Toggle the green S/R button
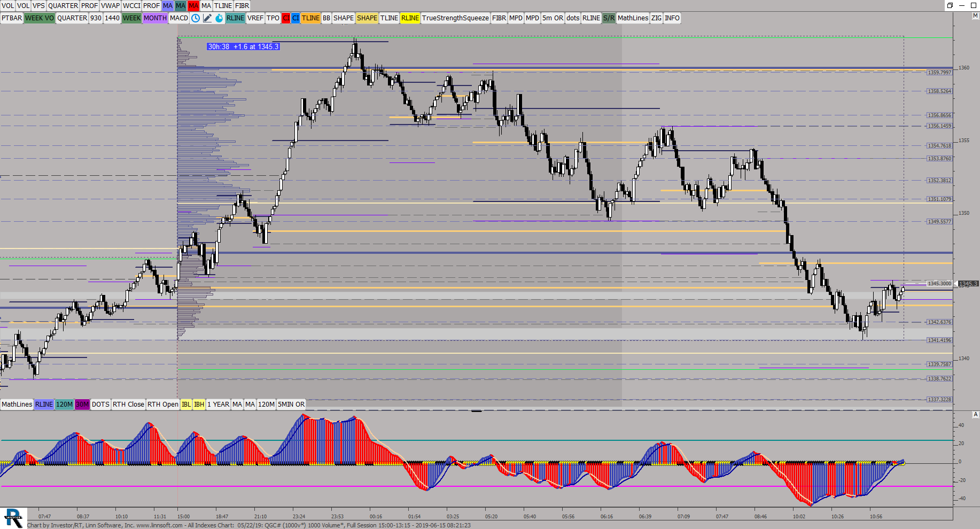Image resolution: width=980 pixels, height=529 pixels. point(609,18)
